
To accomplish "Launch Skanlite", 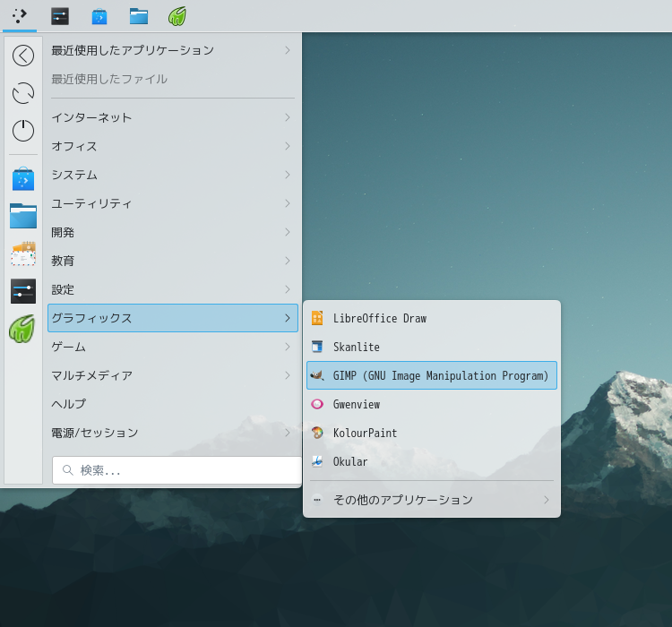I will click(432, 347).
